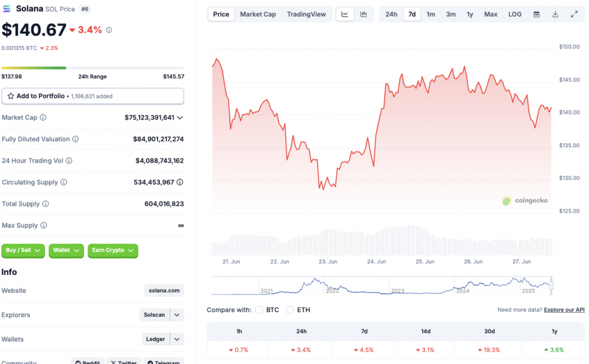The image size is (589, 364).
Task: Select the Market Cap chart tab
Action: point(258,14)
